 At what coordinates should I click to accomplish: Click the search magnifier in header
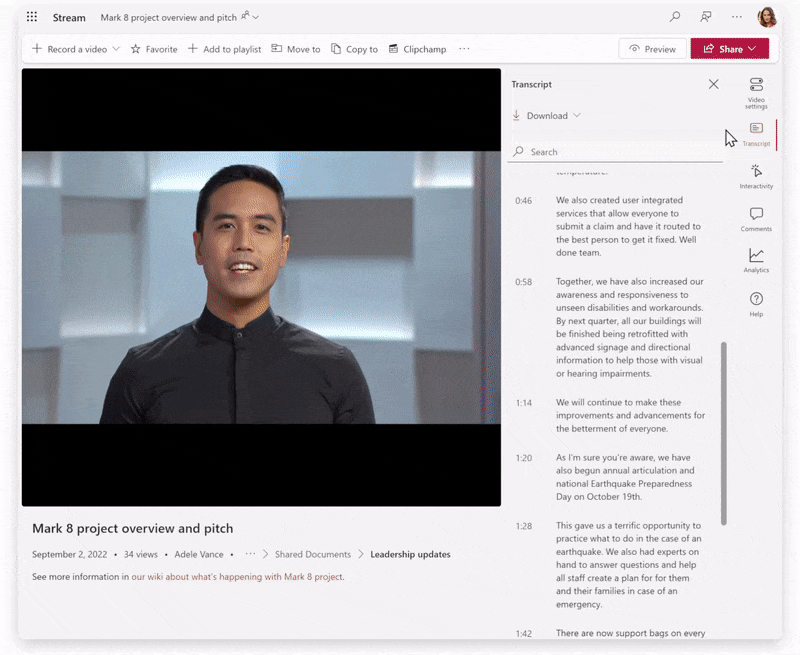[674, 17]
